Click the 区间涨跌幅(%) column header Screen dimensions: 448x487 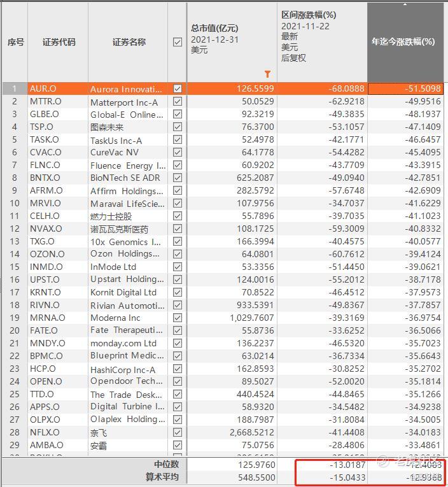(x=322, y=42)
